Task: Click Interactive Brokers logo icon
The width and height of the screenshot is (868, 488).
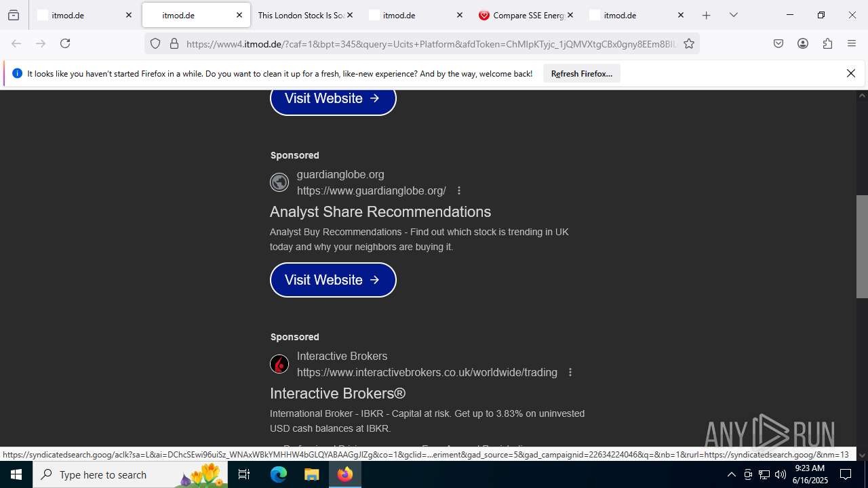Action: 279,364
